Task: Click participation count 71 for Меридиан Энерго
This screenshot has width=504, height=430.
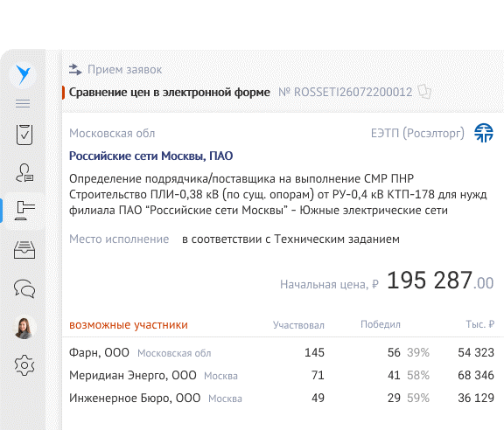Action: point(318,375)
